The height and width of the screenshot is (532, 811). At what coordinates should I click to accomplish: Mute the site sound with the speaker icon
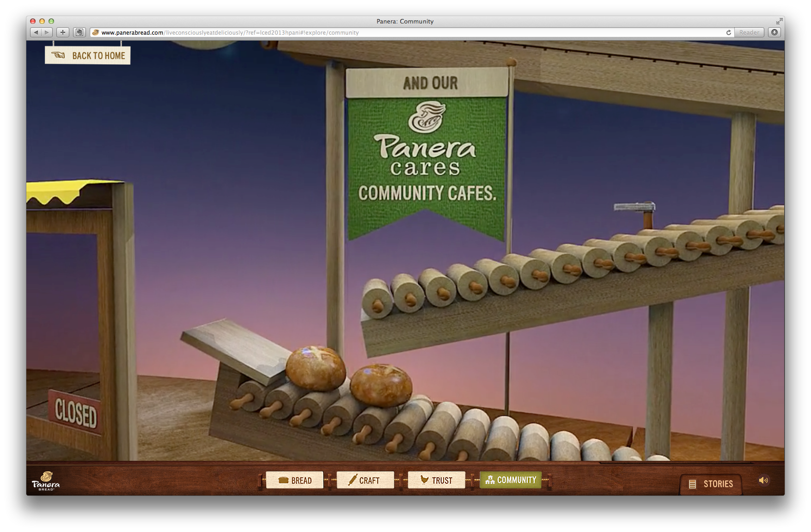(763, 480)
